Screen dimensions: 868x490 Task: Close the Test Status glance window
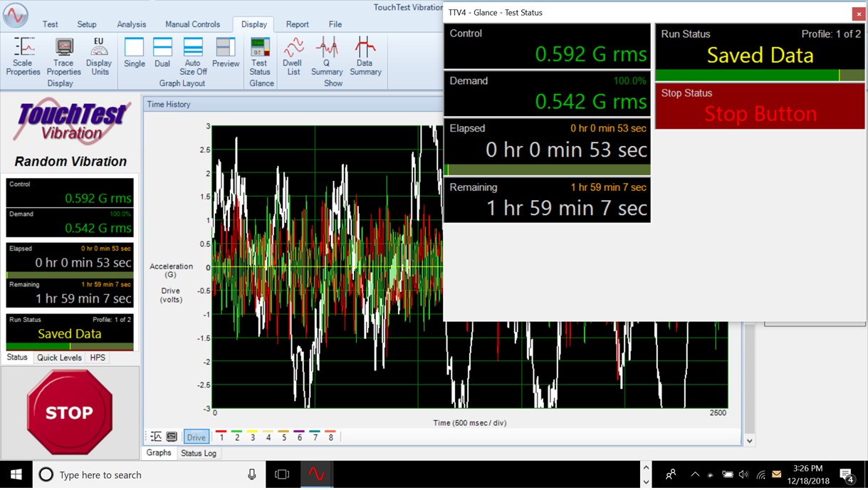pos(858,13)
